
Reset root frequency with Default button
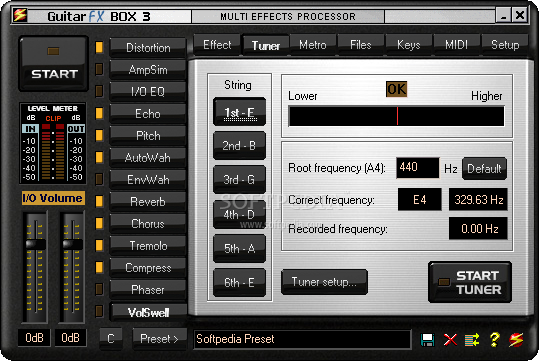click(484, 168)
